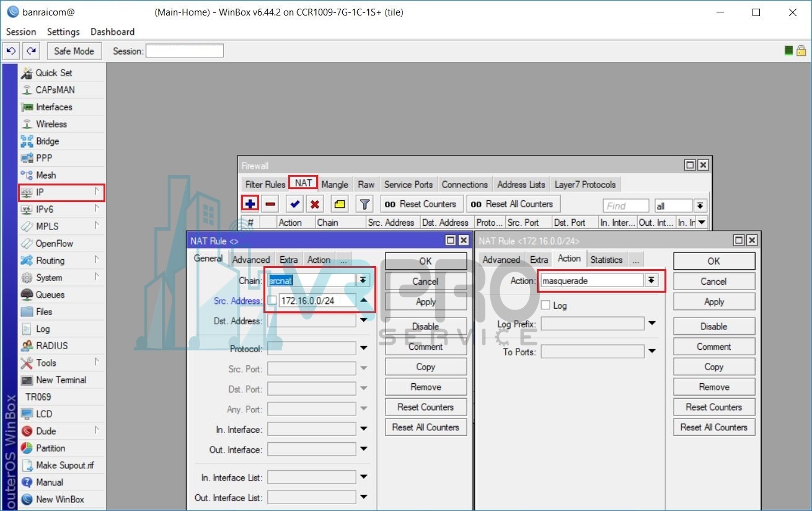Click the Redo arrow in the toolbar
The width and height of the screenshot is (812, 511).
click(x=32, y=51)
